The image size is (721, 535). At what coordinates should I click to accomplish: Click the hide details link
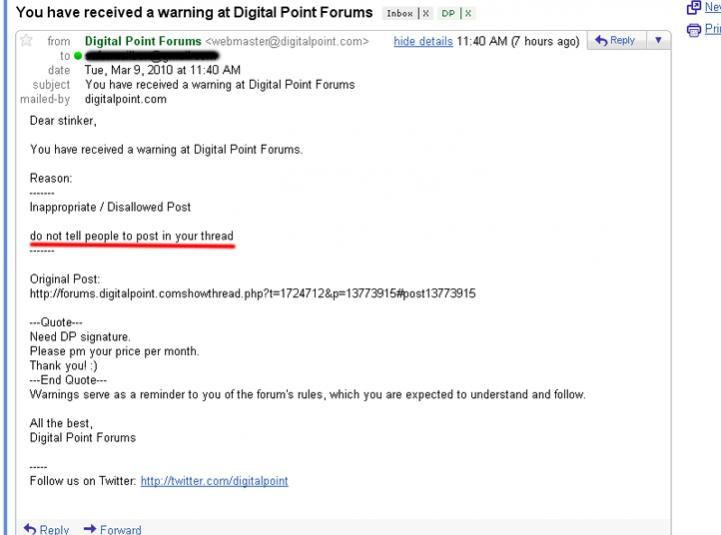[x=423, y=41]
